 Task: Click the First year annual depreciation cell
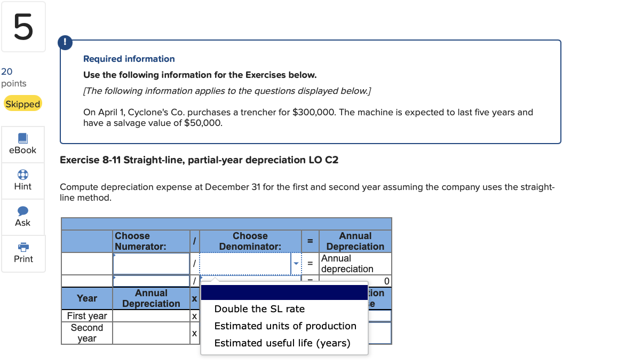(151, 316)
